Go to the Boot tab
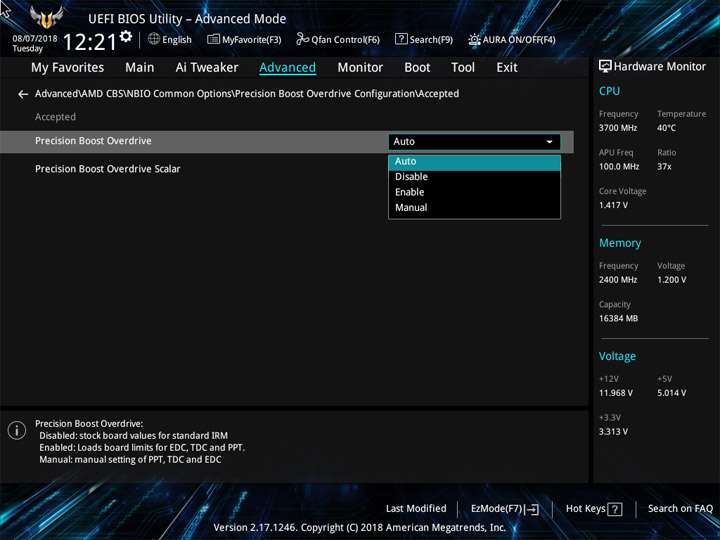Viewport: 720px width, 540px height. pyautogui.click(x=417, y=68)
